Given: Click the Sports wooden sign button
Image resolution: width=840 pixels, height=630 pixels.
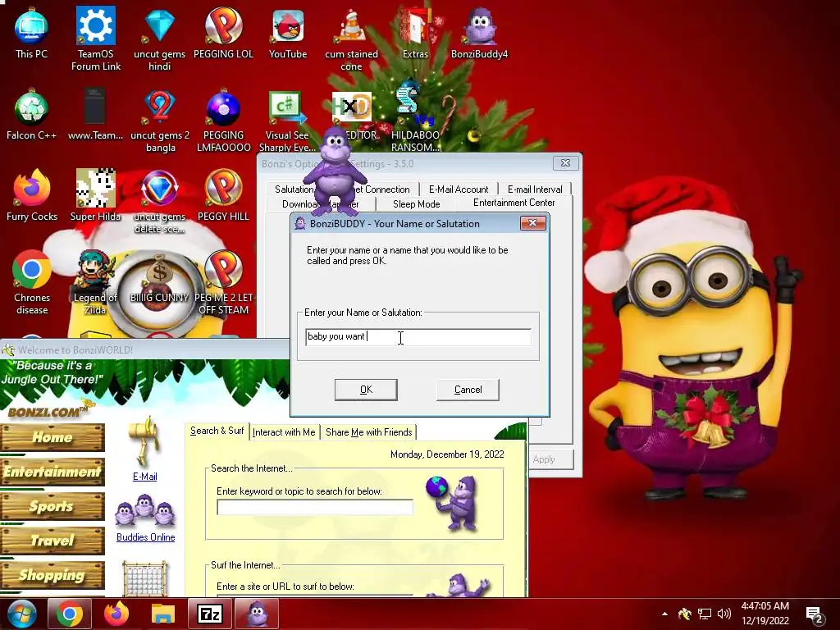Looking at the screenshot, I should coord(52,506).
